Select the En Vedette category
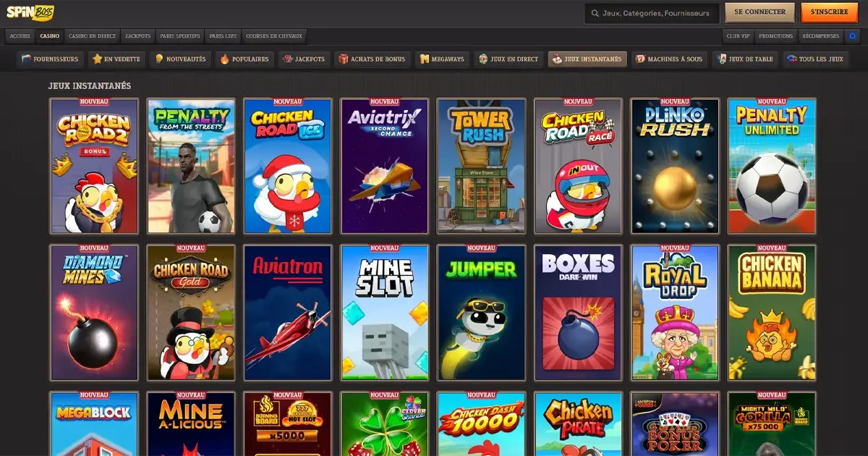This screenshot has height=456, width=868. point(116,59)
